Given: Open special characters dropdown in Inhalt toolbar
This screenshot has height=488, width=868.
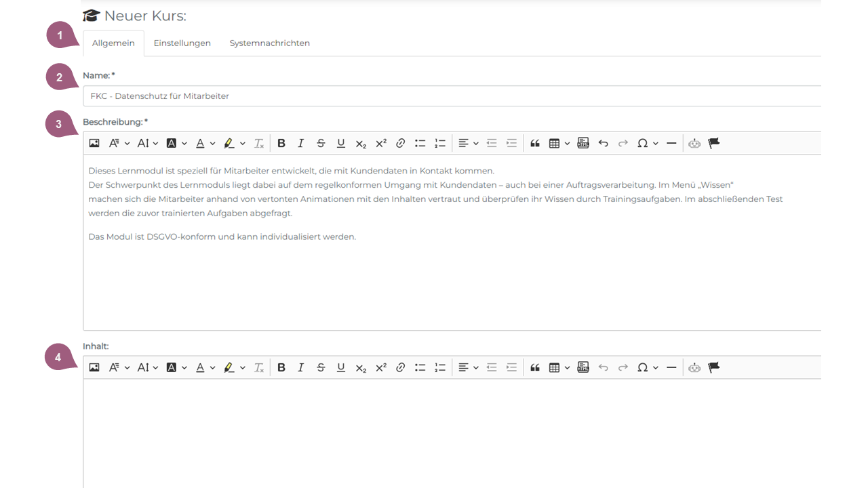Looking at the screenshot, I should (648, 367).
